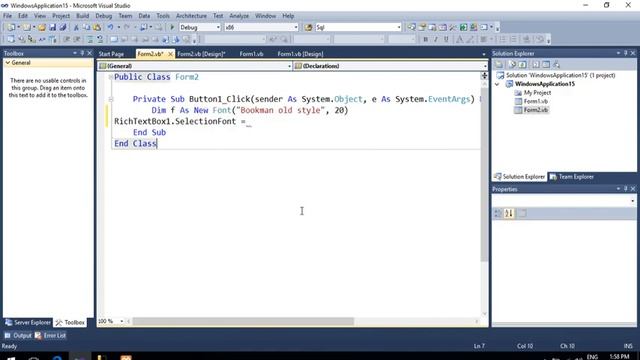
Task: Click the Underline formatting icon
Action: click(x=446, y=39)
